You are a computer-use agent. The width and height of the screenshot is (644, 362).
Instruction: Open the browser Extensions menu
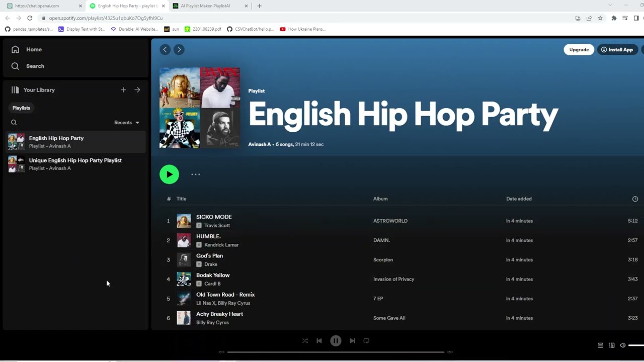(614, 18)
